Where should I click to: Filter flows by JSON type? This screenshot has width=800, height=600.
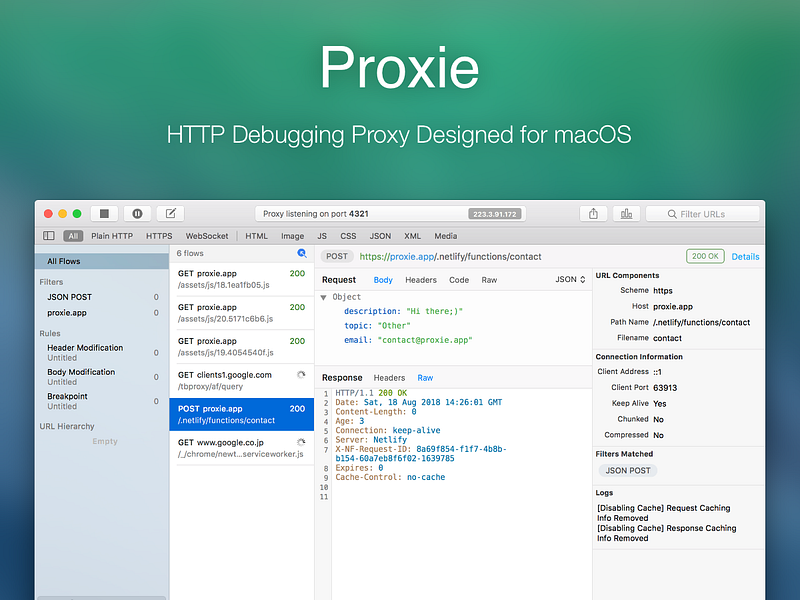380,236
